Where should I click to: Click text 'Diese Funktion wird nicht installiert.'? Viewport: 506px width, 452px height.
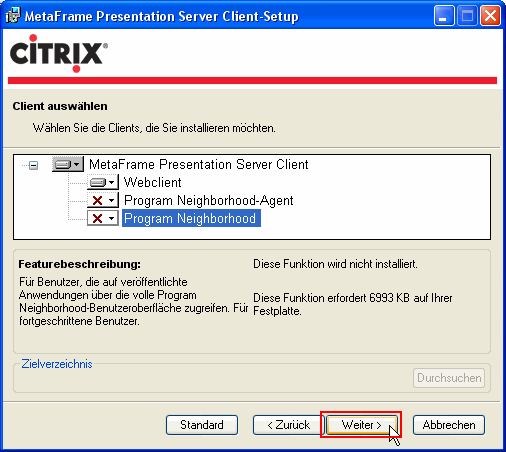click(x=335, y=264)
